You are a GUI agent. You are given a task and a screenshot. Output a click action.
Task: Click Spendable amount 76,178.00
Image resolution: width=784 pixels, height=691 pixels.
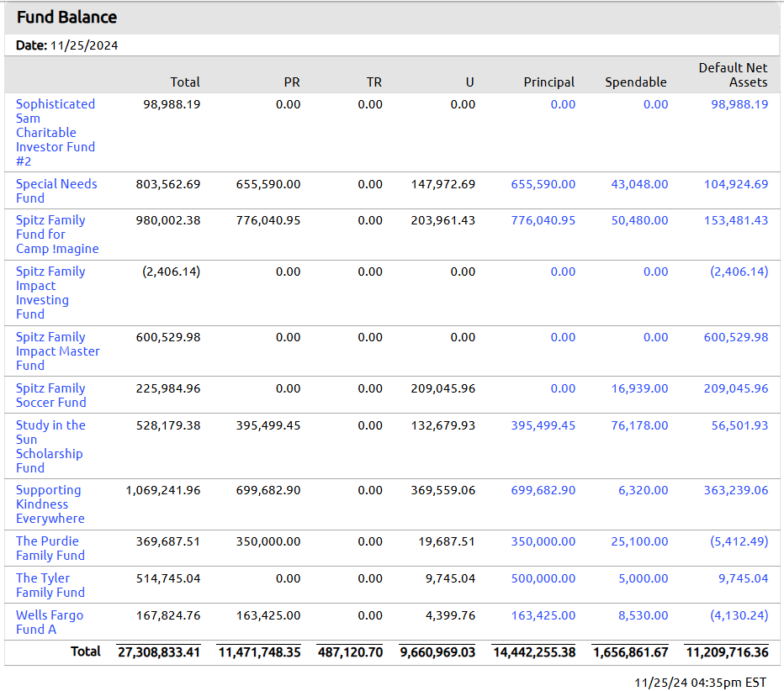639,425
